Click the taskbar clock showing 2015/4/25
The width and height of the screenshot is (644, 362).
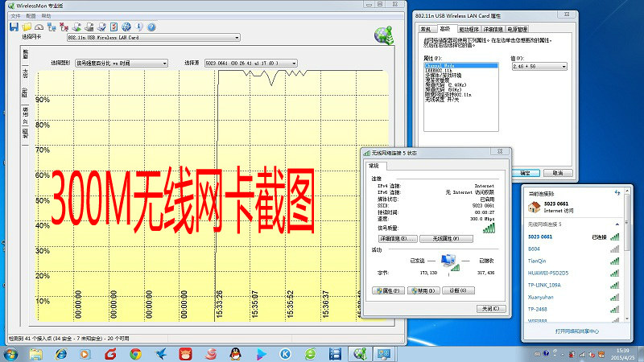[622, 354]
